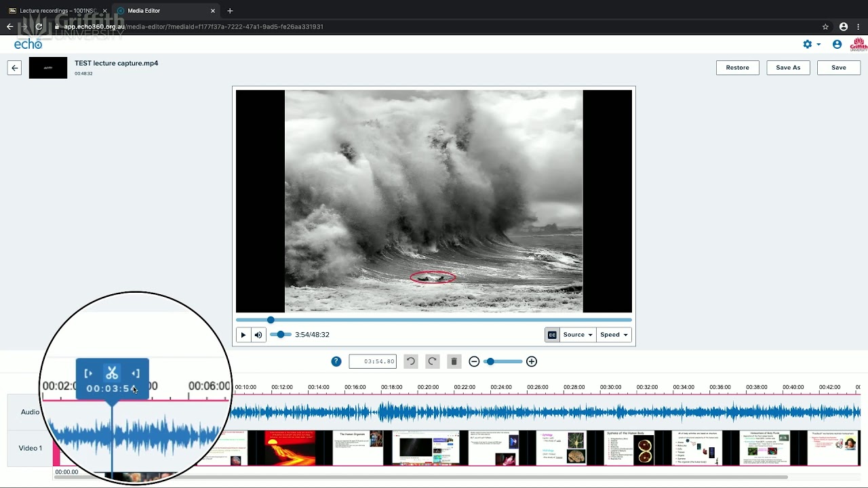
Task: Click the echo logo
Action: pyautogui.click(x=28, y=44)
